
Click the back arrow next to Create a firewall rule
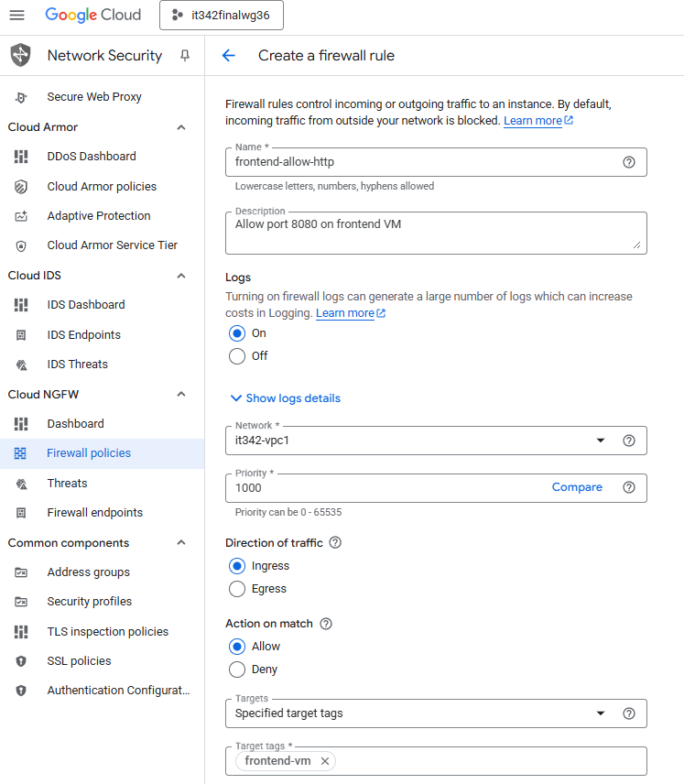tap(229, 56)
